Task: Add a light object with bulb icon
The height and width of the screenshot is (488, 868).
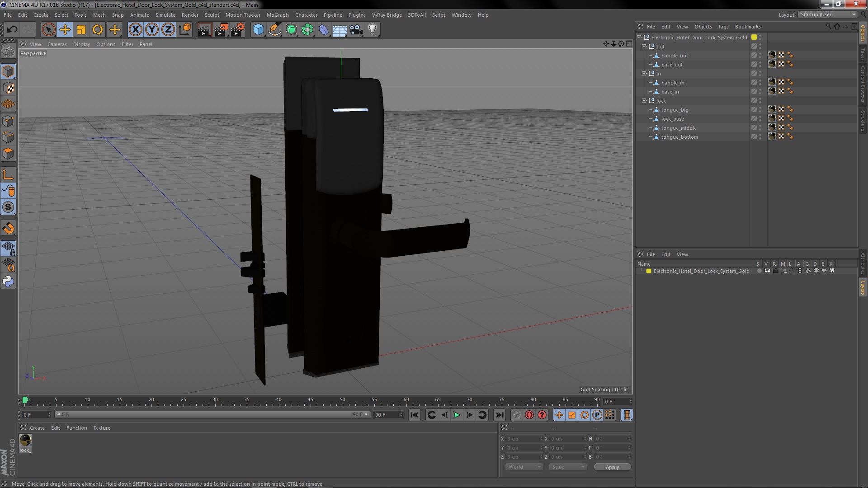Action: [x=373, y=30]
